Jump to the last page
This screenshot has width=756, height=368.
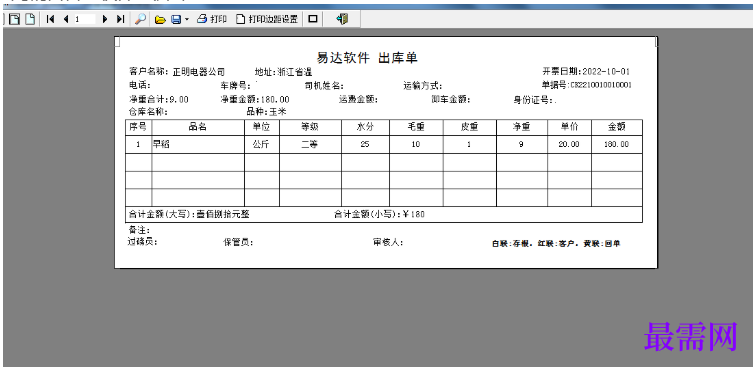coord(120,19)
